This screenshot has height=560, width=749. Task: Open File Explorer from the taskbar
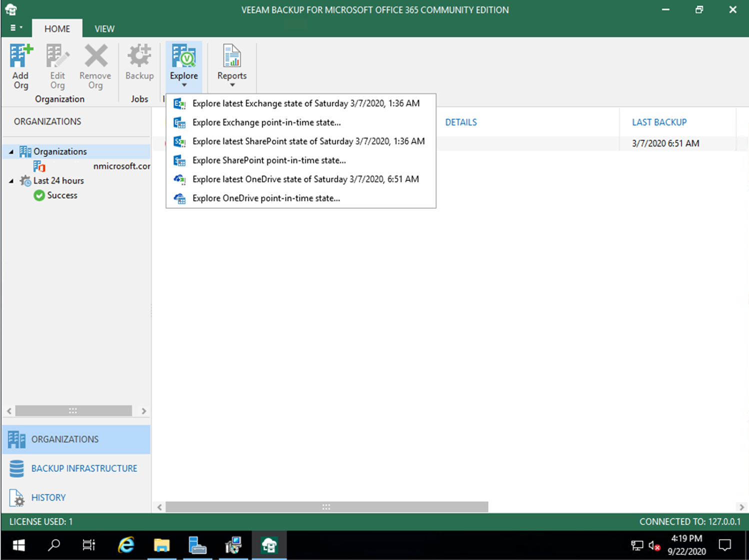tap(161, 545)
